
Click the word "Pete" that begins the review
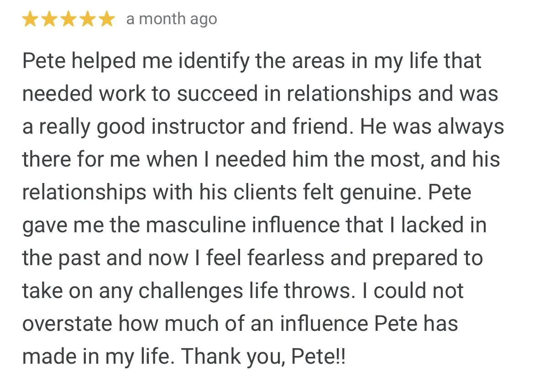(x=44, y=61)
